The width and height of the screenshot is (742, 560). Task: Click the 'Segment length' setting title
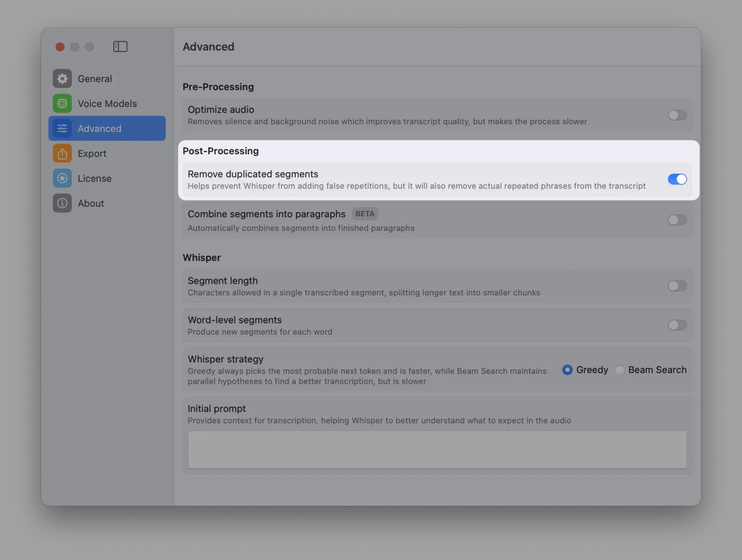[223, 280]
